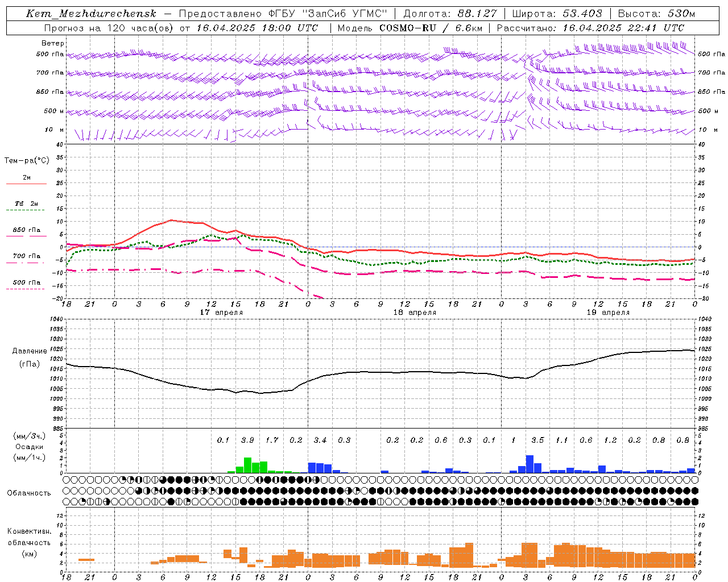This screenshot has height=582, width=728.
Task: Click the tallest blue precipitation bar
Action: coord(530,464)
